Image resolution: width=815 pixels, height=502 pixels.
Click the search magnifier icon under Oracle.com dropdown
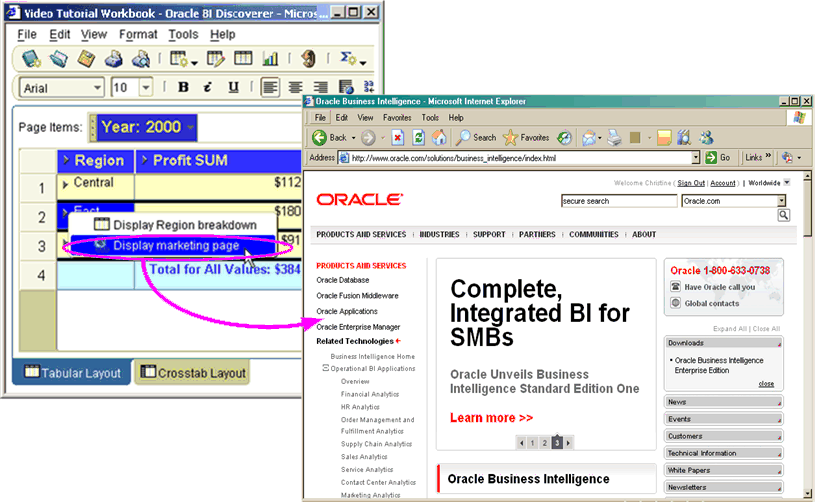(783, 215)
